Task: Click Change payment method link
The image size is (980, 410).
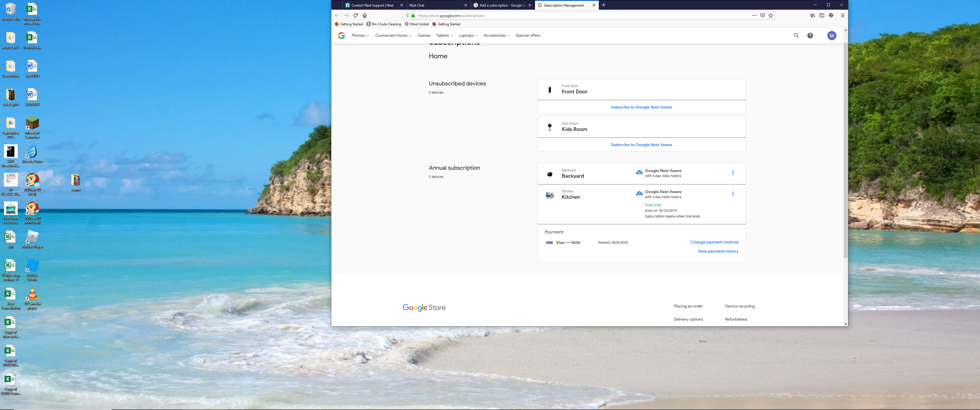Action: (714, 242)
